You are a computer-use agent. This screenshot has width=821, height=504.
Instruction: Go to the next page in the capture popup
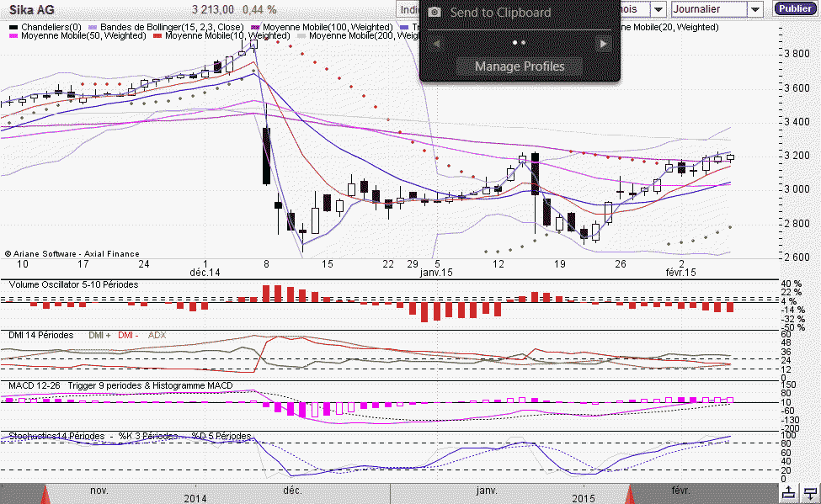coord(603,45)
